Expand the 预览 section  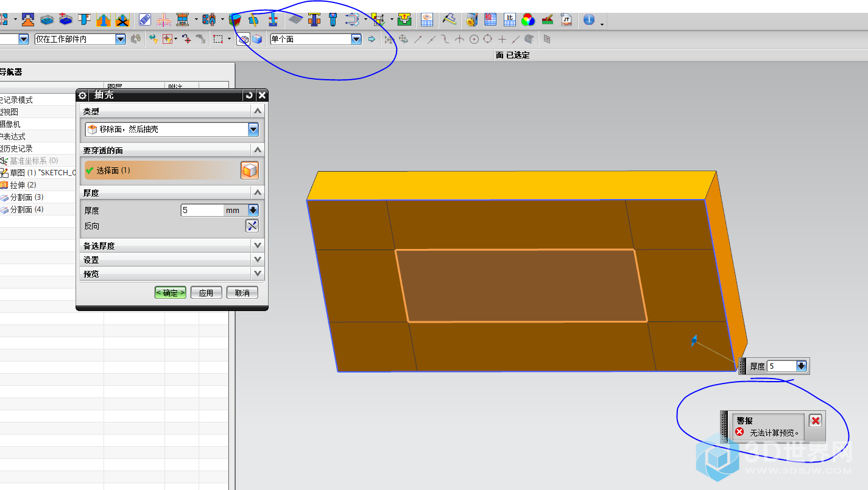click(258, 273)
